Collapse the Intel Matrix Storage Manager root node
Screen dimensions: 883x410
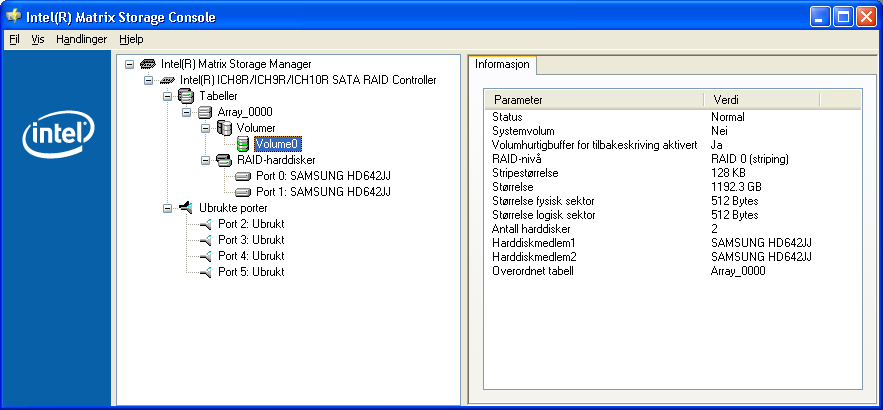130,64
